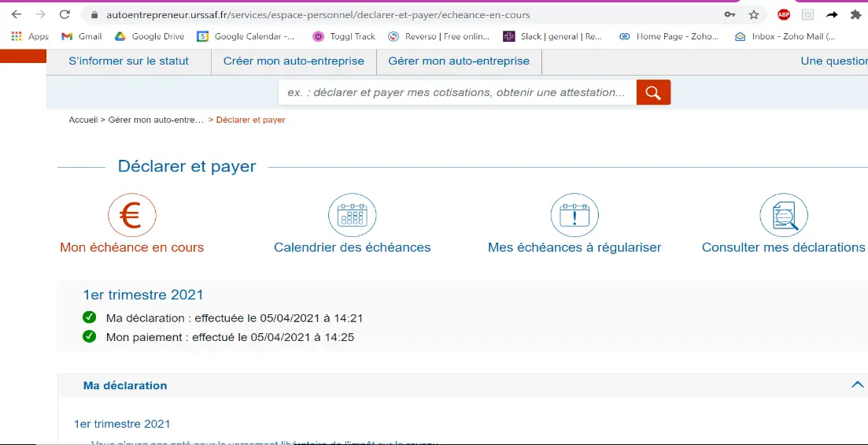
Task: Open Consulter mes déclarations link
Action: [x=783, y=247]
